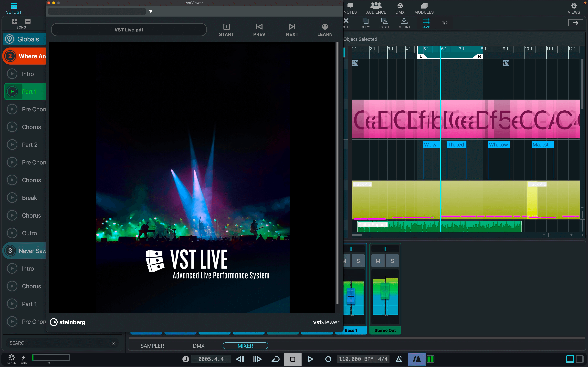Mute the Stereo Out channel
This screenshot has width=588, height=367.
pyautogui.click(x=378, y=261)
